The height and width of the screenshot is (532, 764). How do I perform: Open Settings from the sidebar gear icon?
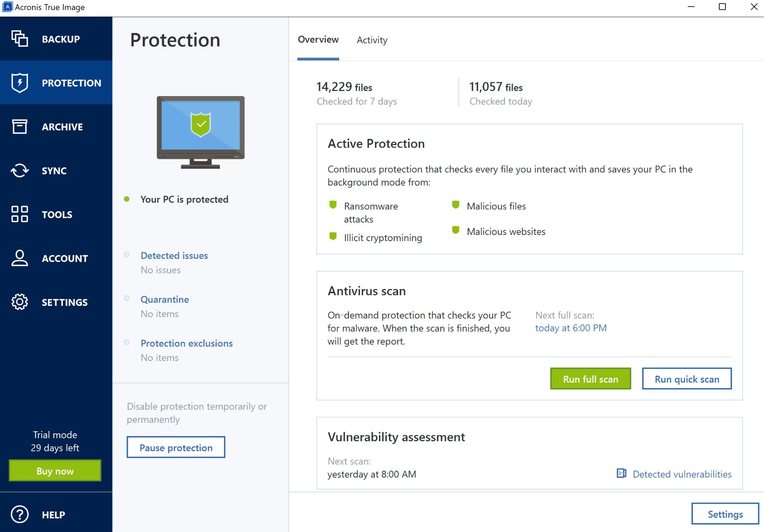click(19, 302)
